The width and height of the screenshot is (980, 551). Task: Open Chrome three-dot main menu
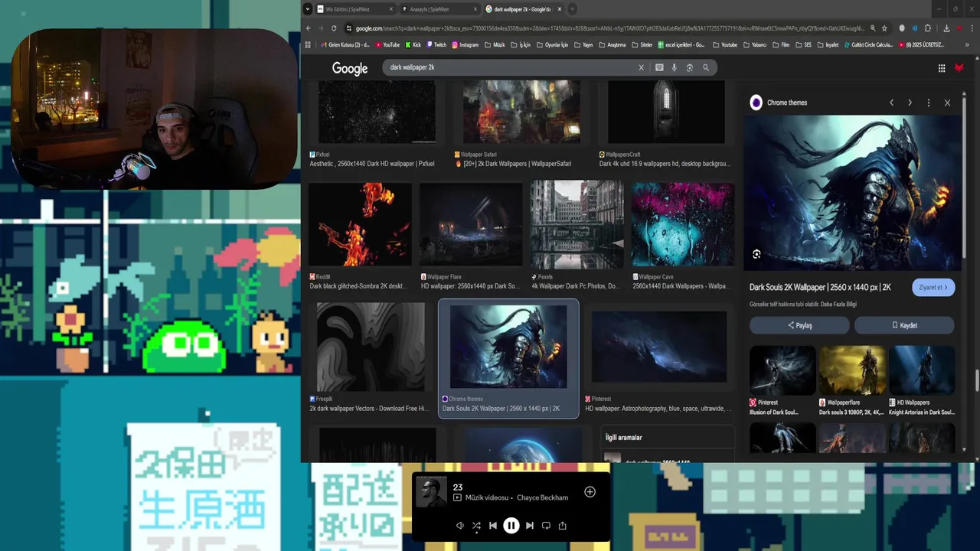[x=972, y=28]
